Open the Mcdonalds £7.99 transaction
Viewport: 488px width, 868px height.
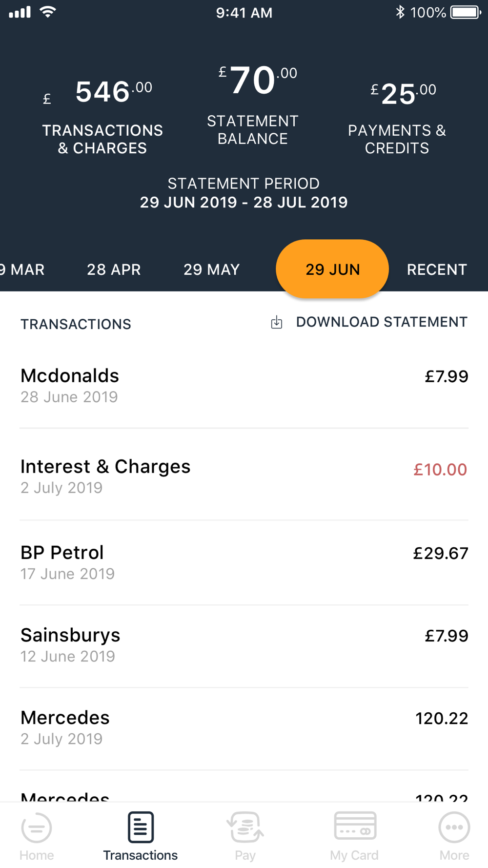click(244, 386)
